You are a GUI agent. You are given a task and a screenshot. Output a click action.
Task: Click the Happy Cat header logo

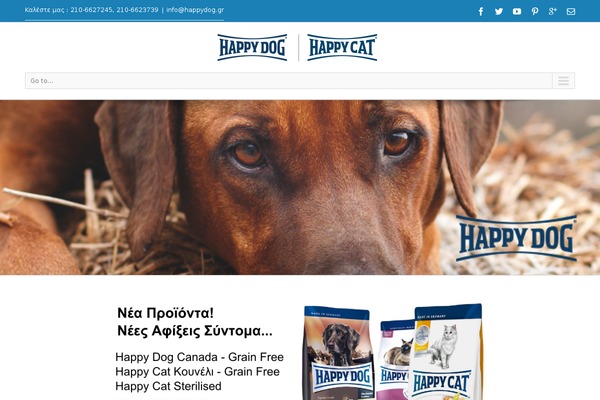point(342,47)
